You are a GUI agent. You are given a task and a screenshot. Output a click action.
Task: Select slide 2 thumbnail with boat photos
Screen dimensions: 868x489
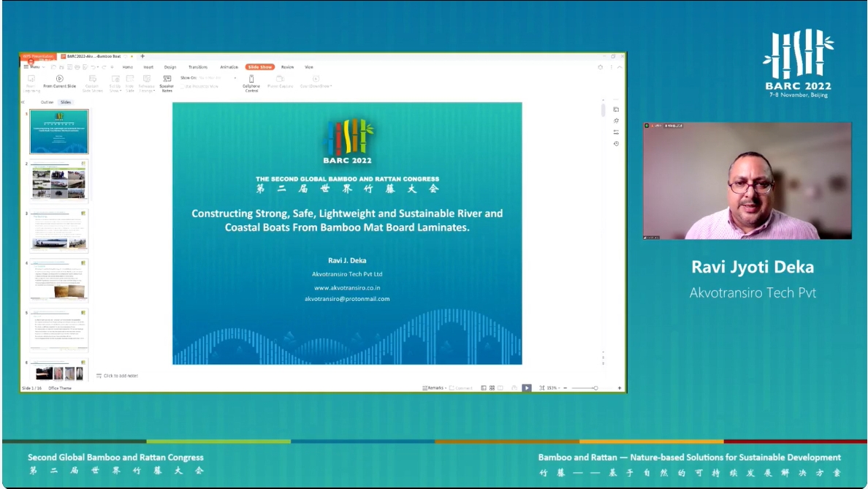tap(58, 181)
